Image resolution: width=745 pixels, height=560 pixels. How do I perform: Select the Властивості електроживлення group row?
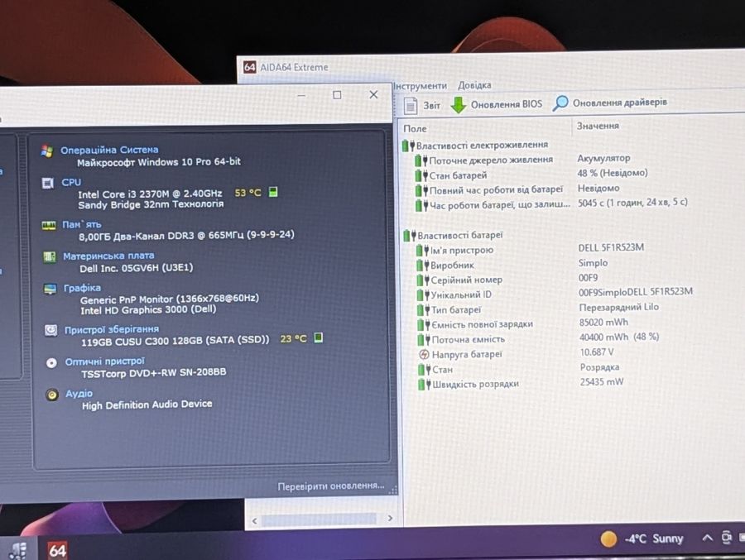[475, 145]
